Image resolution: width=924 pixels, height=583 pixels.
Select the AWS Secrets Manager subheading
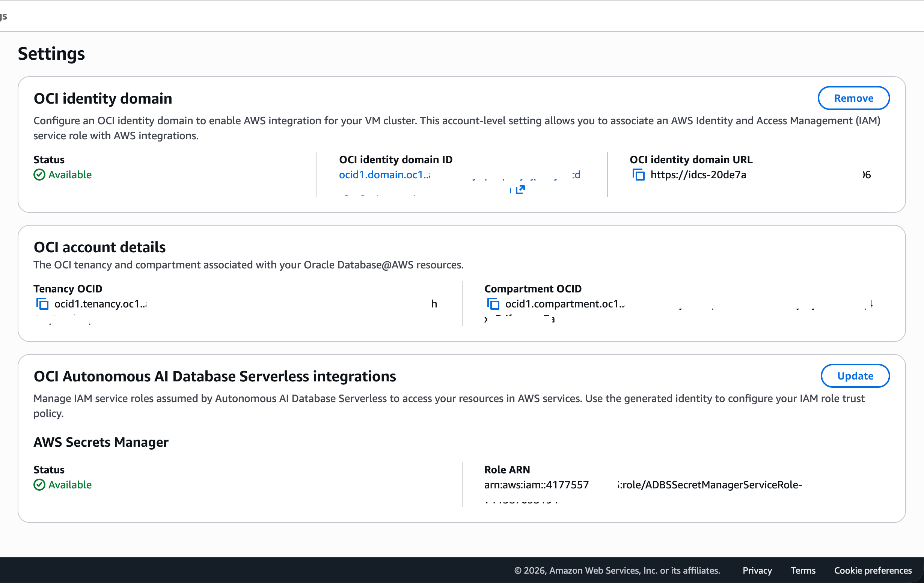pos(101,442)
